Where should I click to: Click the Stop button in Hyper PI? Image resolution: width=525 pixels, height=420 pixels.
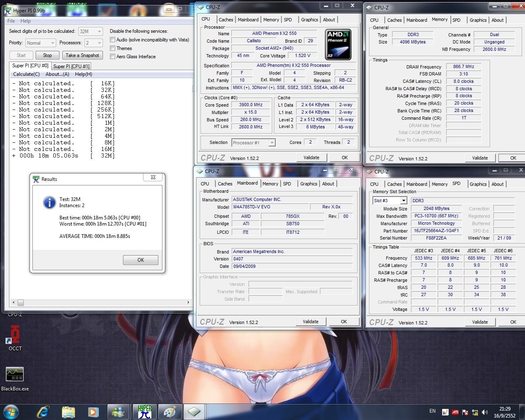pyautogui.click(x=48, y=55)
